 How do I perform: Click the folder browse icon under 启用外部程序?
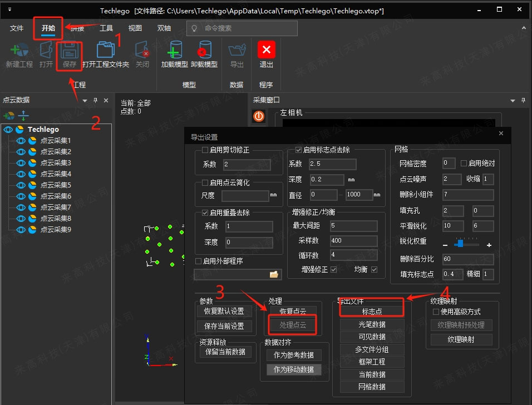tap(274, 274)
